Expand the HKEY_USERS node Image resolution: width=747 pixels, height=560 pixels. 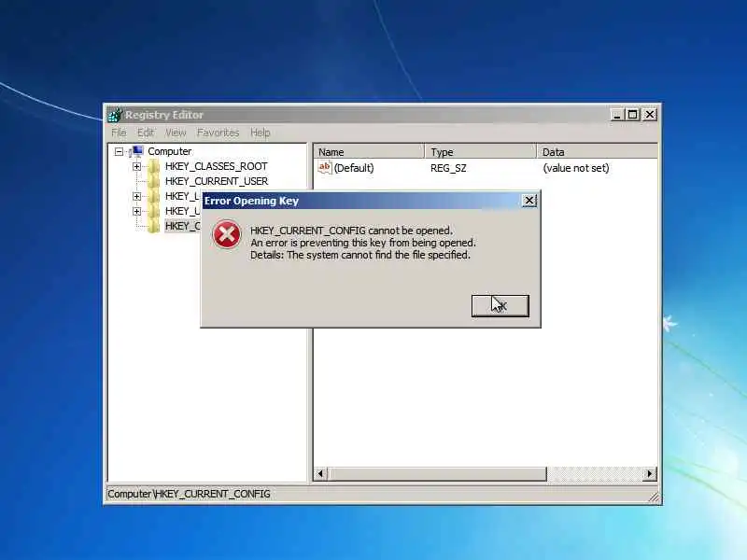(x=136, y=211)
